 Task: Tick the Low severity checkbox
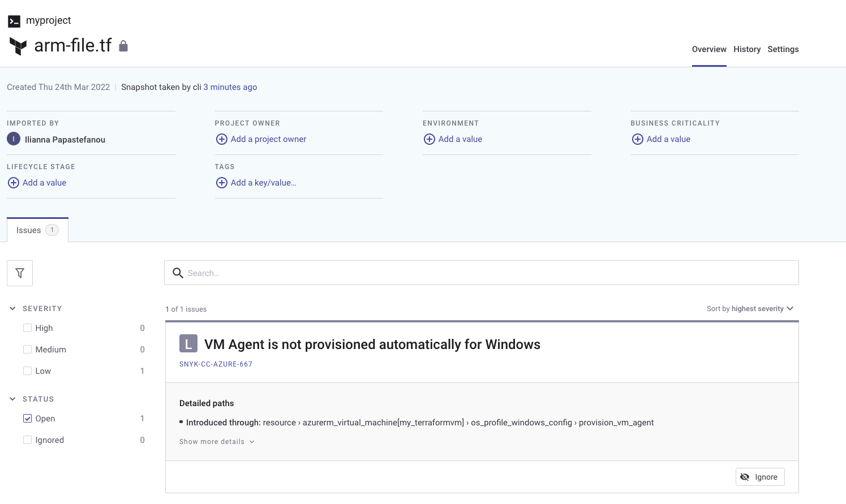point(27,371)
